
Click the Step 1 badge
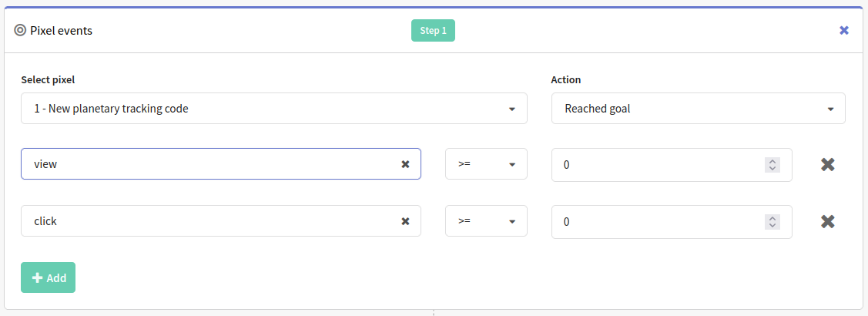point(433,31)
